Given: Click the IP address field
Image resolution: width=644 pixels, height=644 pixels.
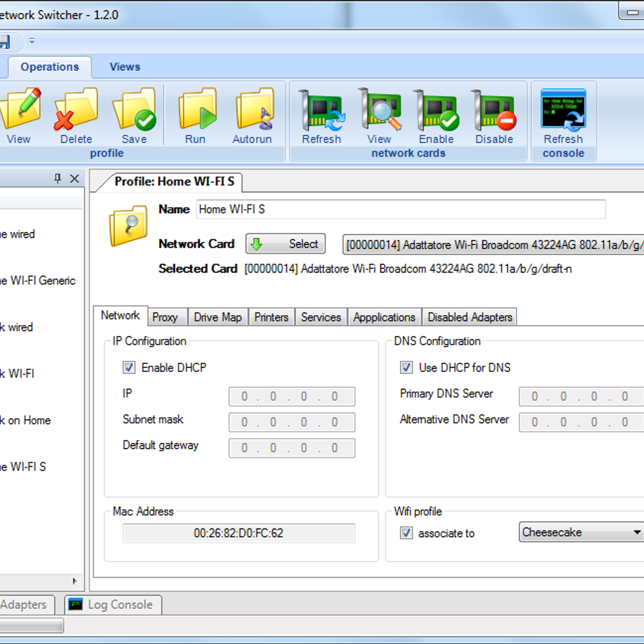Looking at the screenshot, I should [x=292, y=397].
